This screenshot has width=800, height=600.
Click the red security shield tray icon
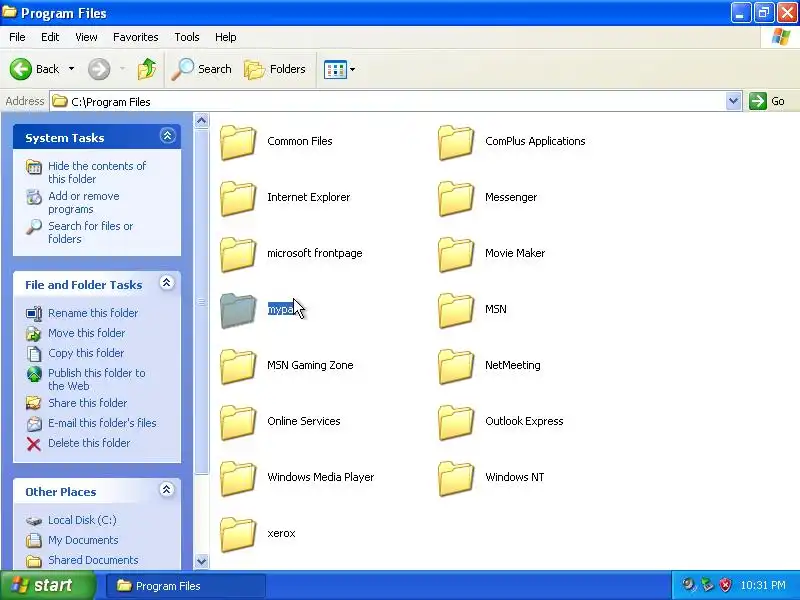[725, 585]
